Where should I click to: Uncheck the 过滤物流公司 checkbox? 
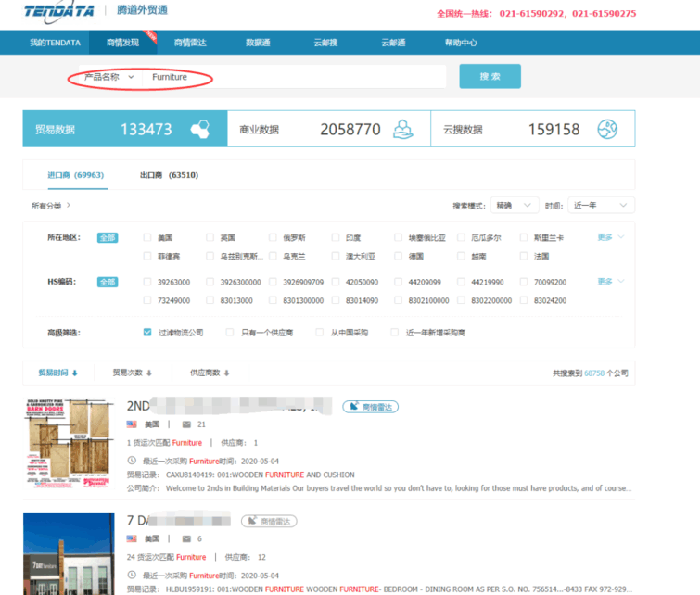click(x=148, y=332)
